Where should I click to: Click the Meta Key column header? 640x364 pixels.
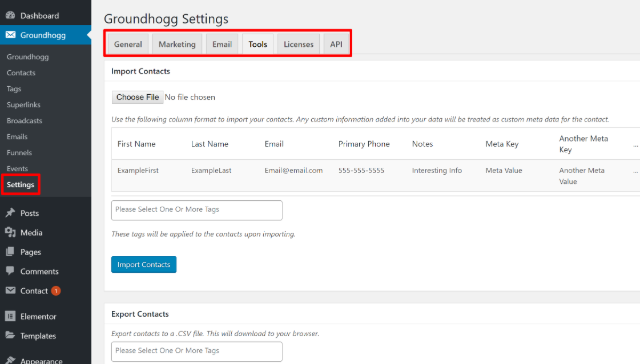502,144
